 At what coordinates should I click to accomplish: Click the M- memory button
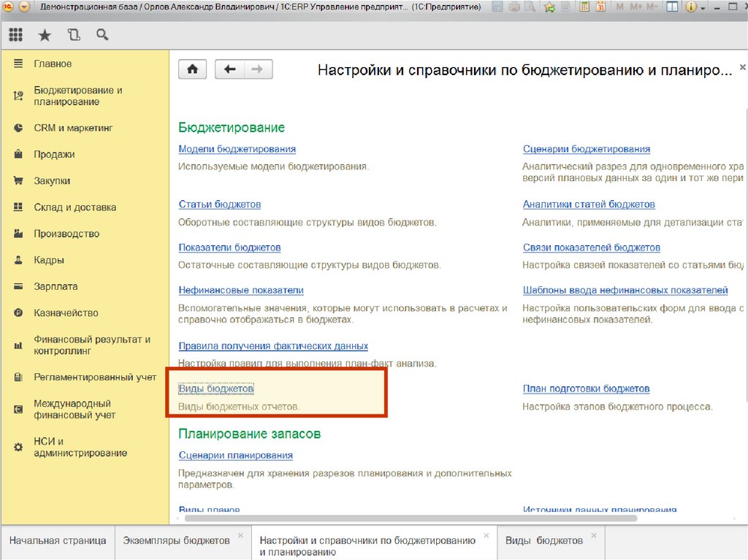pyautogui.click(x=653, y=7)
